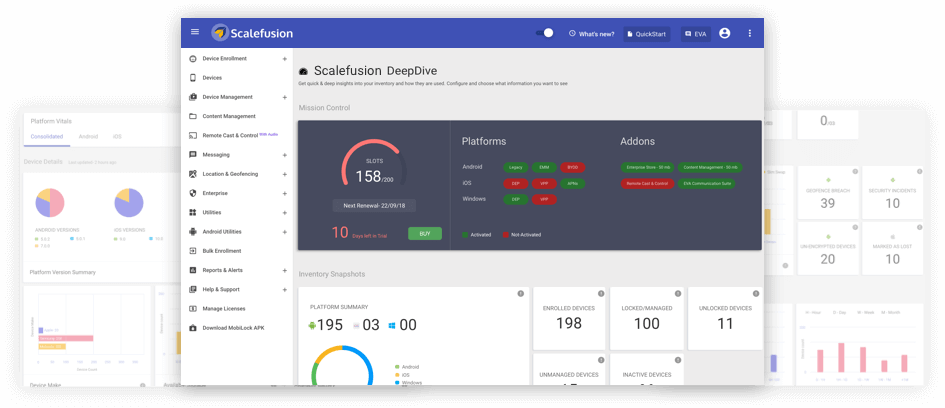Screen dimensions: 945x408
Task: Click the EVA Communication Suite badge
Action: pos(706,183)
